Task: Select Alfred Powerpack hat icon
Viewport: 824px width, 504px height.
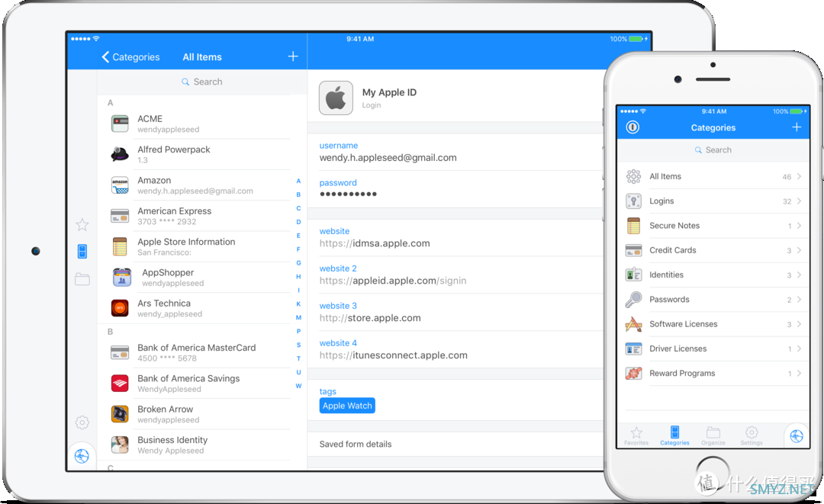Action: point(120,154)
